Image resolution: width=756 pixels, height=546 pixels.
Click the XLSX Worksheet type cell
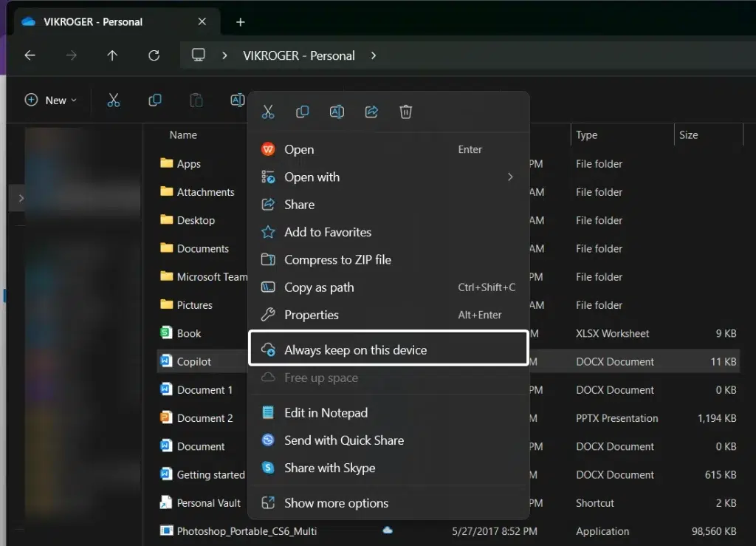(x=612, y=333)
